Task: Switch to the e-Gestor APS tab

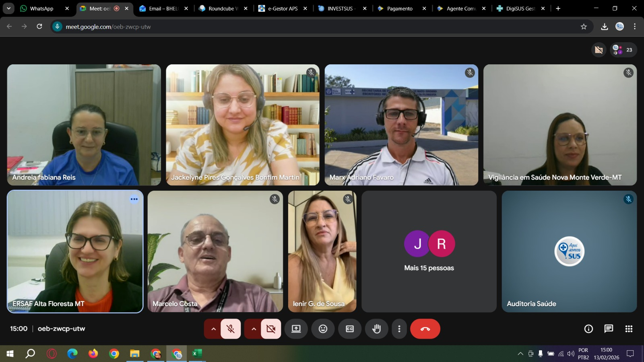Action: pyautogui.click(x=282, y=8)
